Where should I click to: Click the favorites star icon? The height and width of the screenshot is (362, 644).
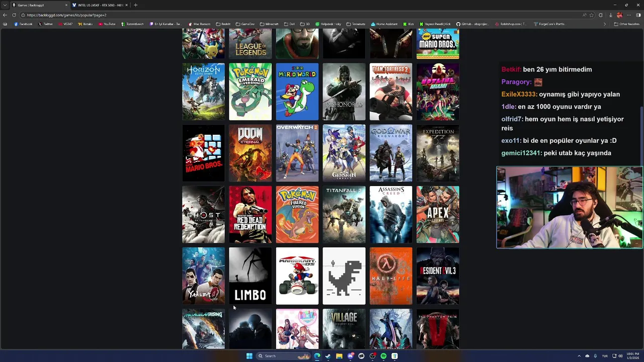pos(592,15)
